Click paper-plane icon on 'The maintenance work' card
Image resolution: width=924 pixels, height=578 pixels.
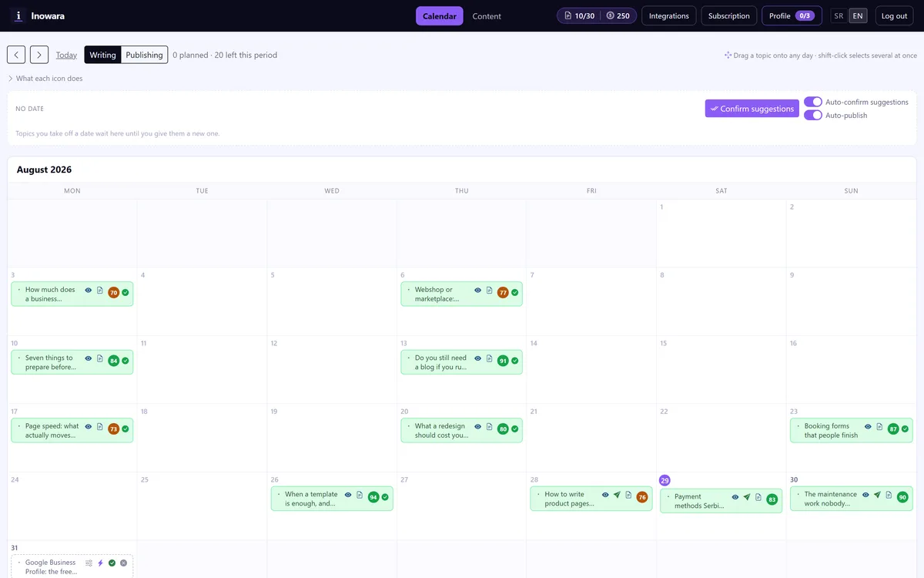tap(877, 495)
